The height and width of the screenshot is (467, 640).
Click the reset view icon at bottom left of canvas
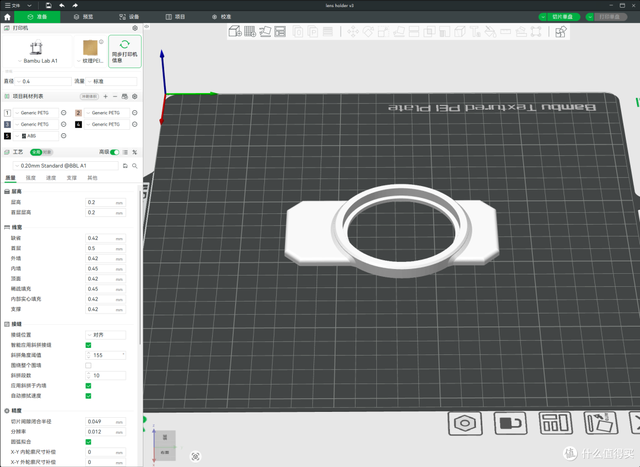(196, 456)
